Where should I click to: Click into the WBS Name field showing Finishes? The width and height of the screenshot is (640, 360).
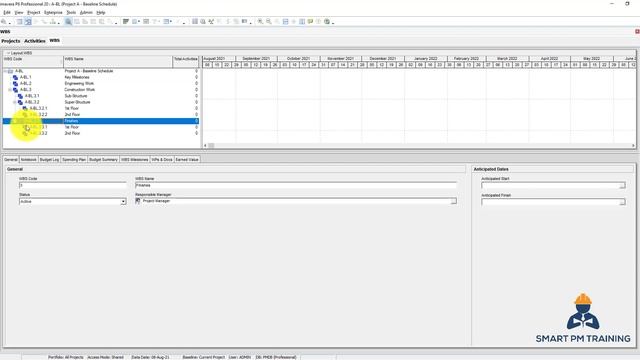pyautogui.click(x=296, y=185)
